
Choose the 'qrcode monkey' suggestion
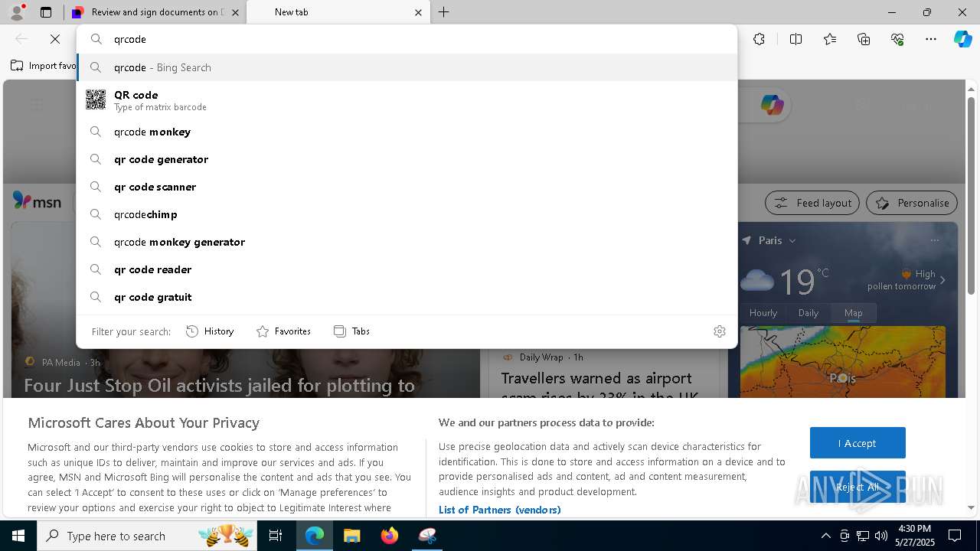pos(407,132)
